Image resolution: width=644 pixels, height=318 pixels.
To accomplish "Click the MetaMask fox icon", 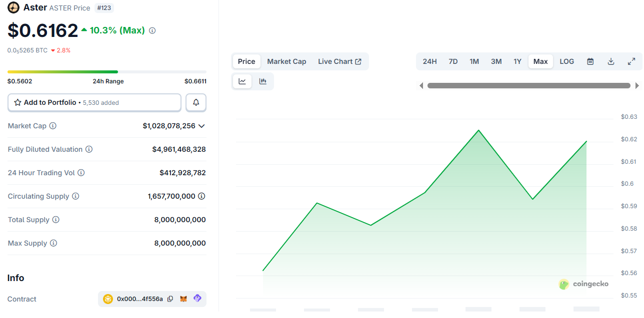I will point(183,299).
